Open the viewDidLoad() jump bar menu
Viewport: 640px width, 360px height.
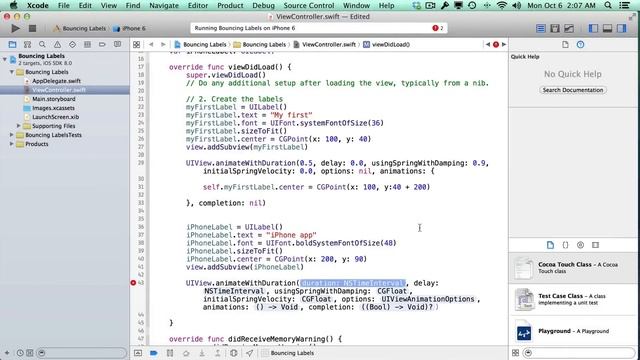click(x=387, y=44)
